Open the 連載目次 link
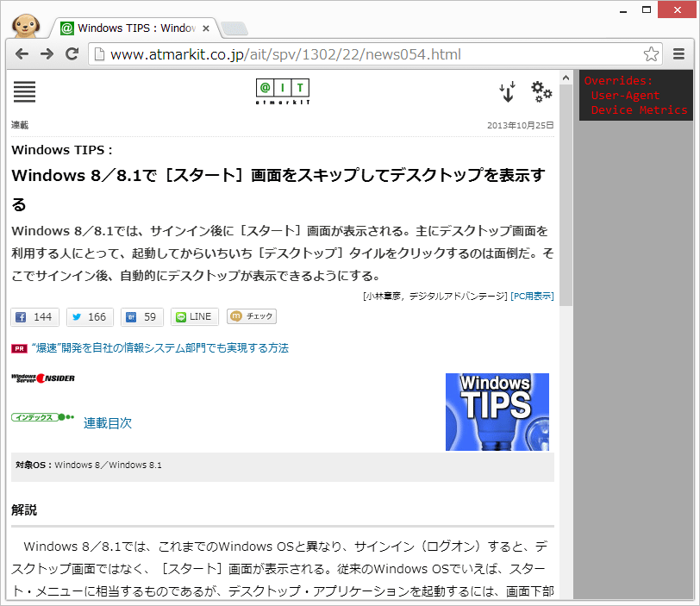 click(x=108, y=422)
